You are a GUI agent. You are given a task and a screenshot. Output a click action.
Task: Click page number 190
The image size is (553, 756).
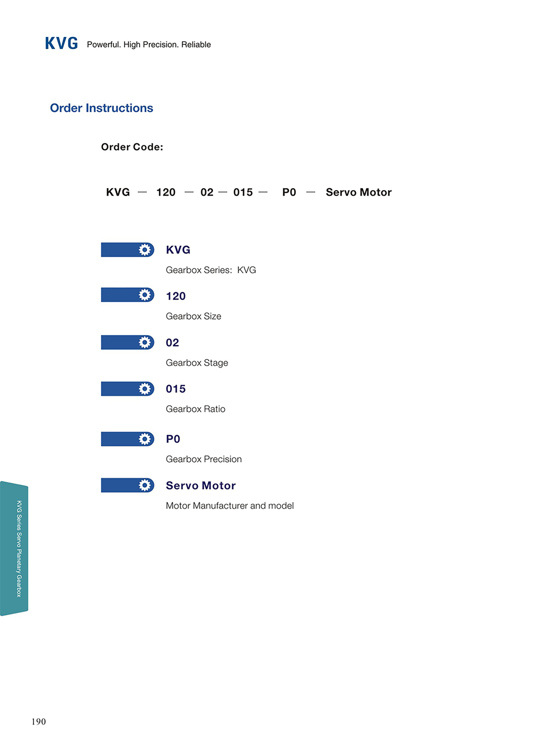(x=38, y=721)
